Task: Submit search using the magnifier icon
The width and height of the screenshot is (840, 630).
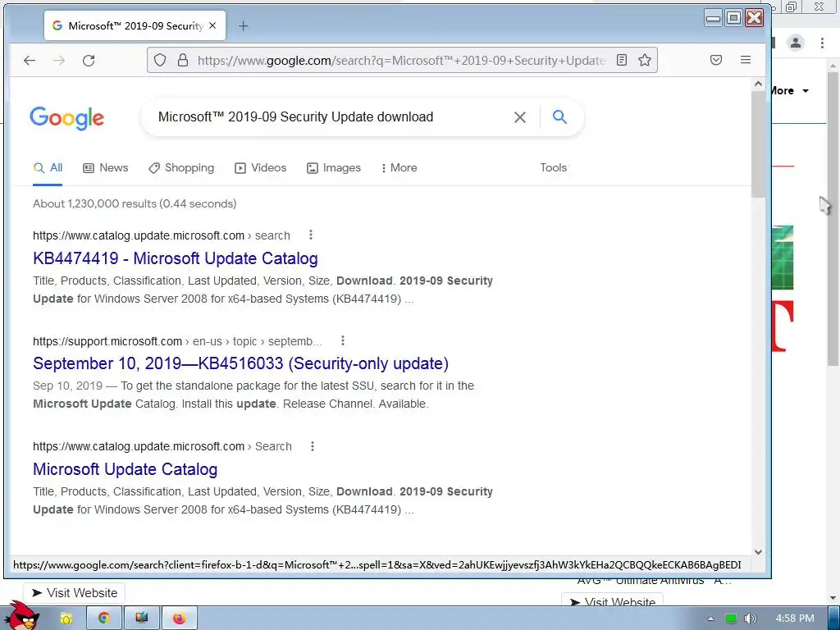Action: [x=559, y=116]
